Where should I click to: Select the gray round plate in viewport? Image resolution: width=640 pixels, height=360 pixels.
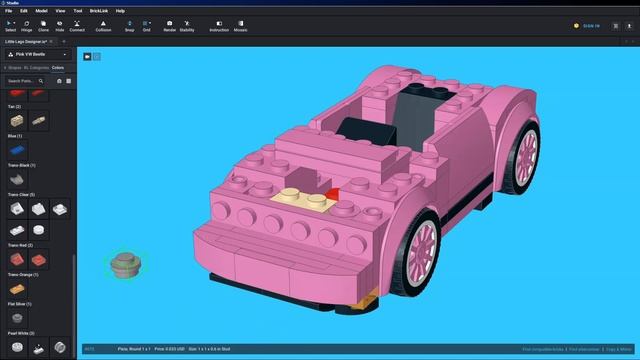click(126, 265)
